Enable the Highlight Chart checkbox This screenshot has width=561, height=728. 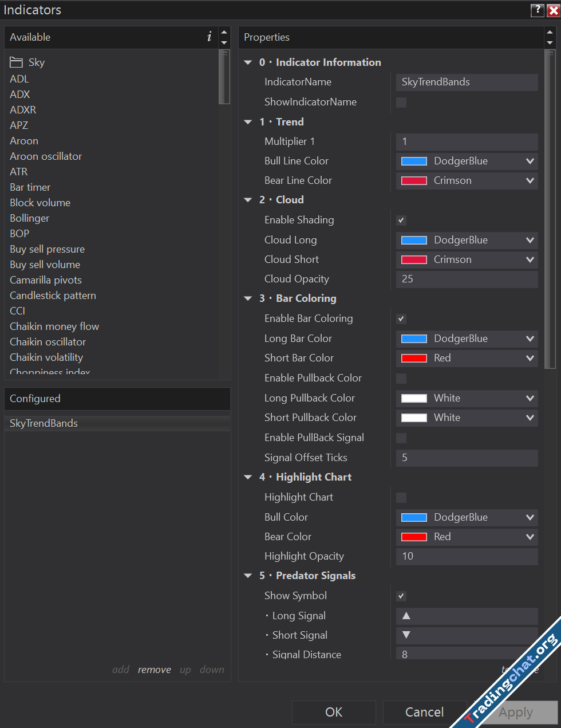401,498
